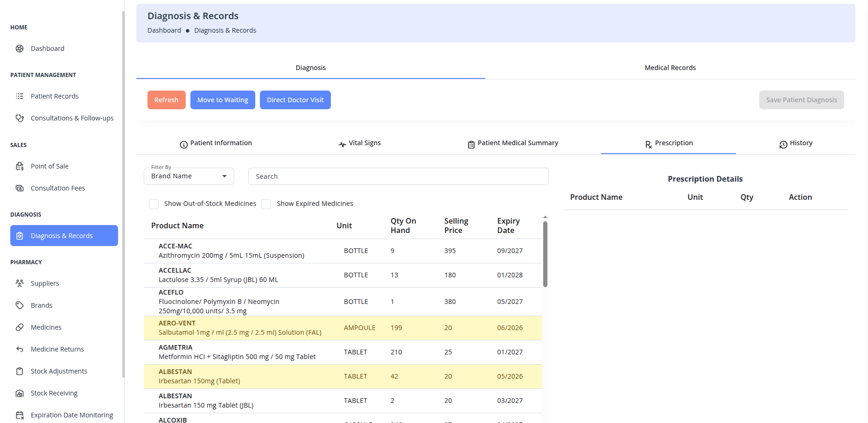Focus the medicine Search input field
The height and width of the screenshot is (423, 868).
pos(398,176)
